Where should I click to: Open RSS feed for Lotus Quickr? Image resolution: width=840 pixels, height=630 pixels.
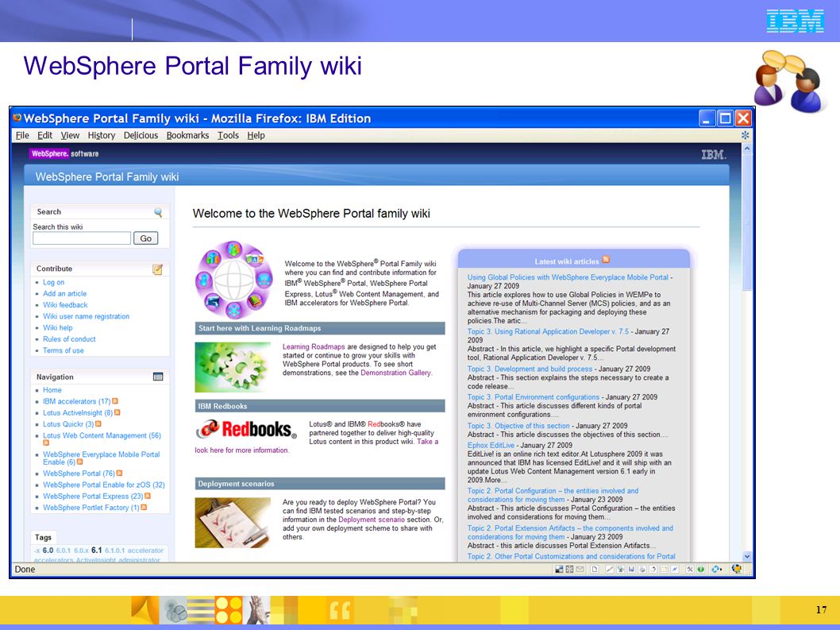98,423
